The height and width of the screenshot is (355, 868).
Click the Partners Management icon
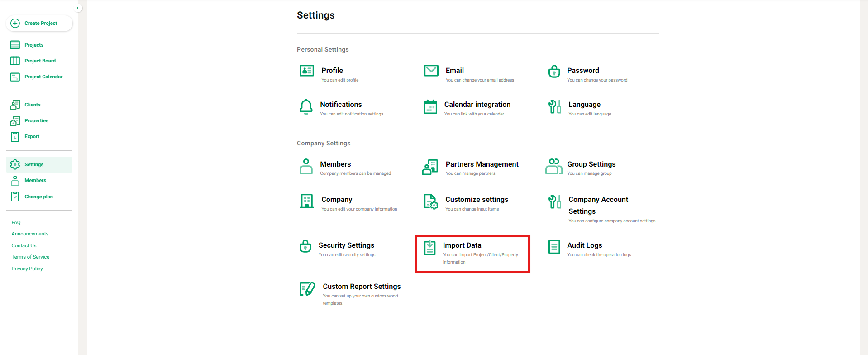pos(430,167)
